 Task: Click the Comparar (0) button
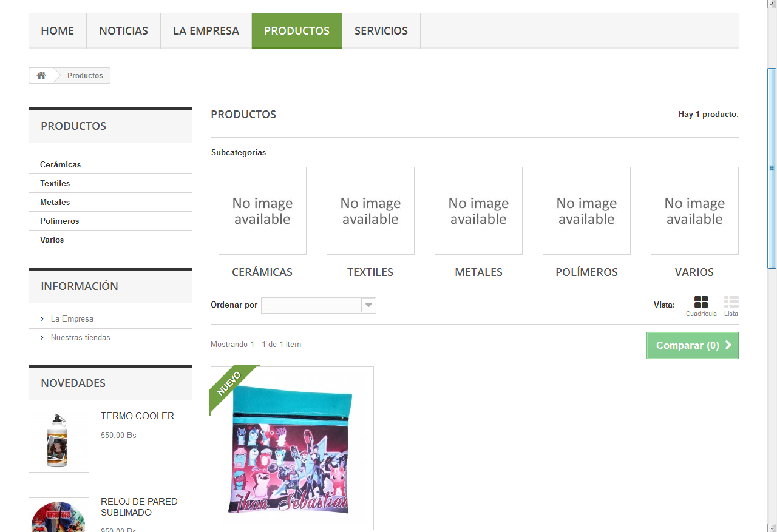pyautogui.click(x=693, y=345)
